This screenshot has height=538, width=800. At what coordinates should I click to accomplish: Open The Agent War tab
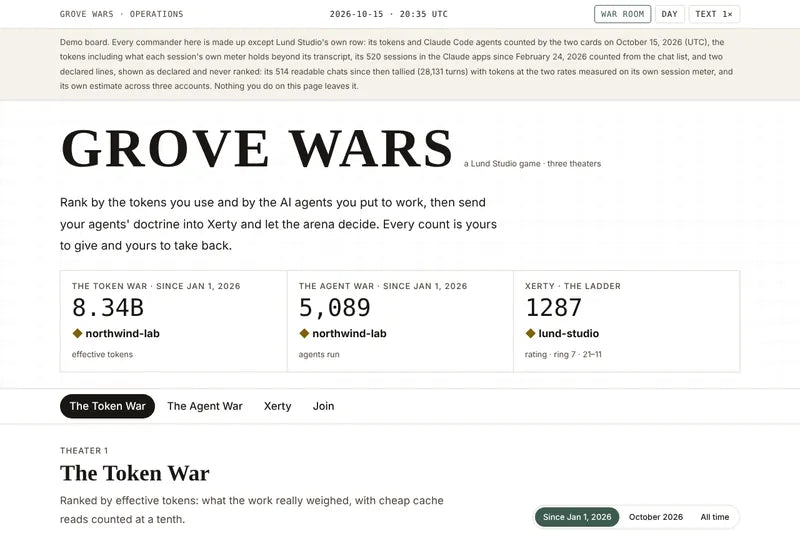click(205, 406)
